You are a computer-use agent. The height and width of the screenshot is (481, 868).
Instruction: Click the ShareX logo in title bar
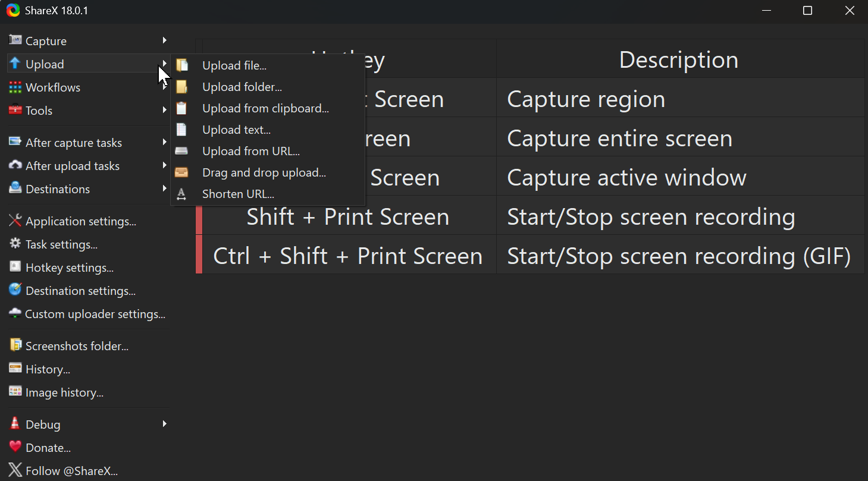point(13,11)
